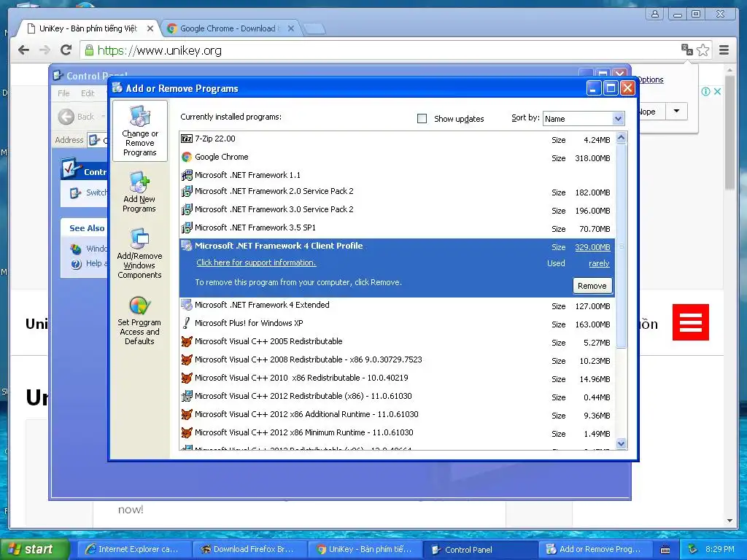Click here for support information link
Image resolution: width=747 pixels, height=560 pixels.
[x=256, y=262]
